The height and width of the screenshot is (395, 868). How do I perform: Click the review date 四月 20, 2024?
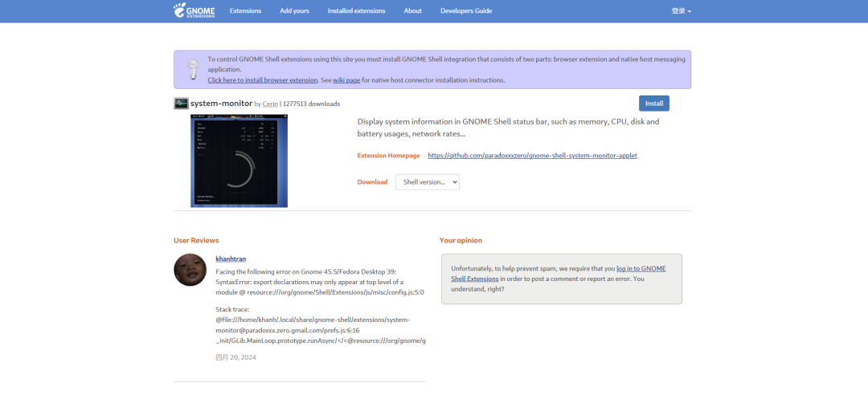235,357
